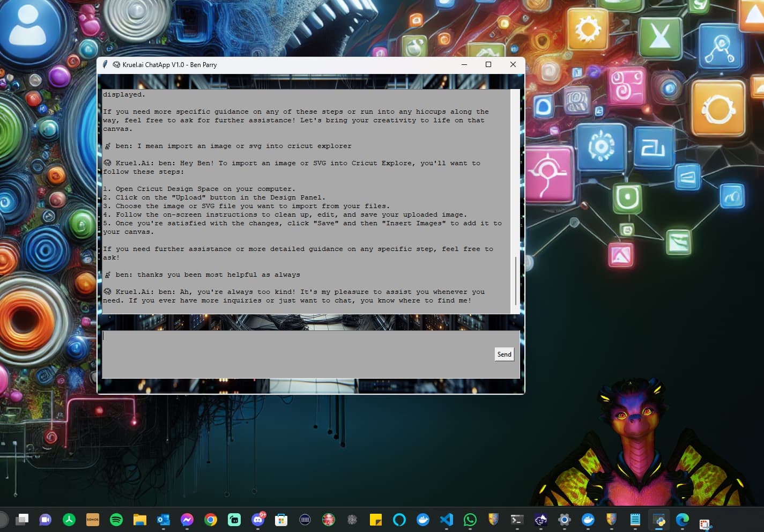Open the Alexa app from the taskbar
Screen dimensions: 764x532
point(399,519)
